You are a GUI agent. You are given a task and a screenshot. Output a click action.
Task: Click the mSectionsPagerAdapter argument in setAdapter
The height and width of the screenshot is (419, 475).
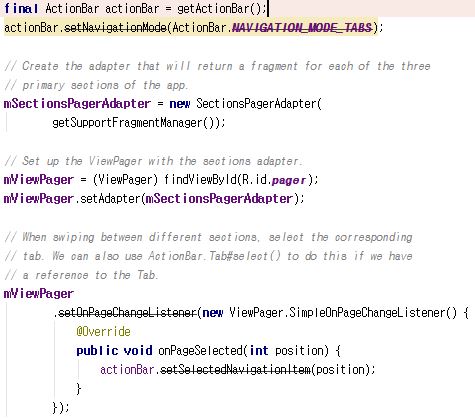coord(219,199)
